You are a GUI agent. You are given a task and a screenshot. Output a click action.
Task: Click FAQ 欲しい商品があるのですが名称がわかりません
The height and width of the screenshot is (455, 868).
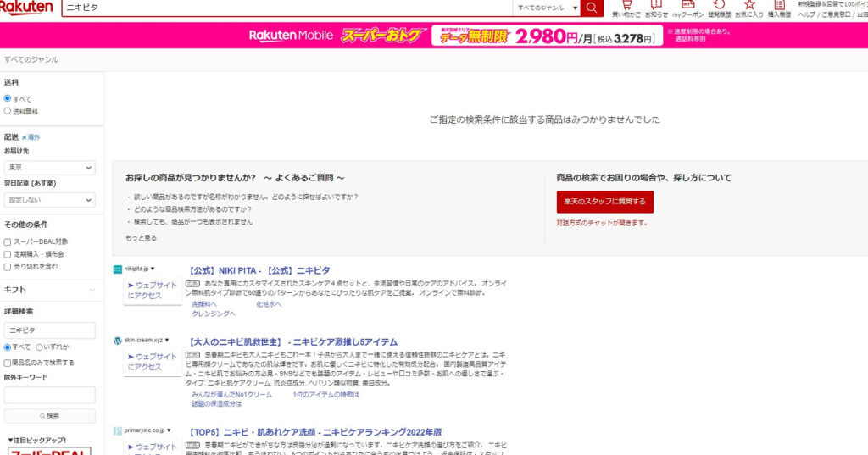(x=245, y=197)
